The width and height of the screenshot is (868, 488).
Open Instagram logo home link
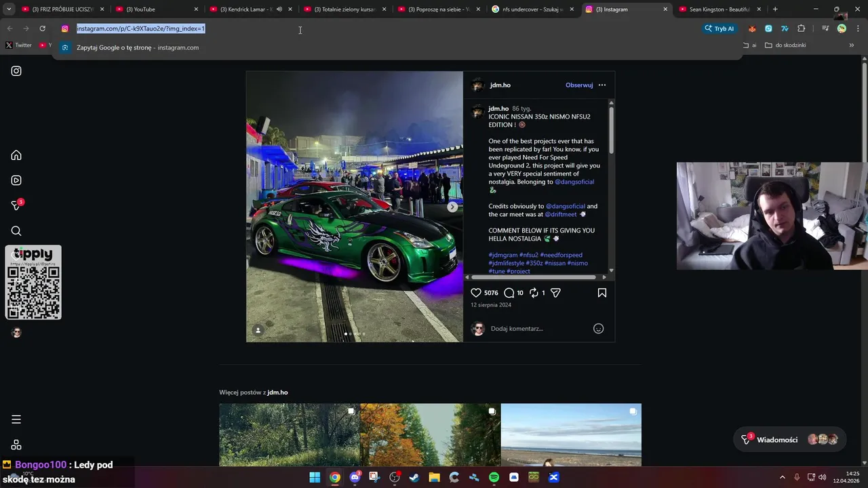coord(16,71)
